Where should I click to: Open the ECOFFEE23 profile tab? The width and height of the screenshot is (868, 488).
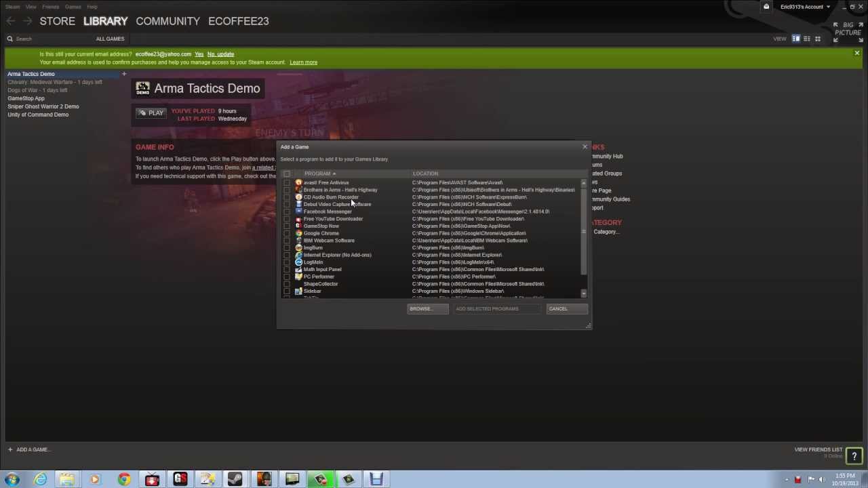point(239,21)
